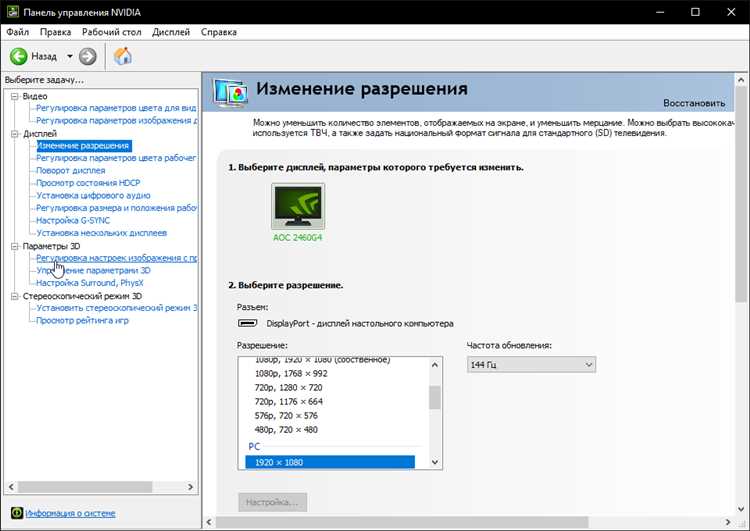The height and width of the screenshot is (531, 750).
Task: Open the 144 Гц refresh rate dropdown
Action: pos(531,365)
